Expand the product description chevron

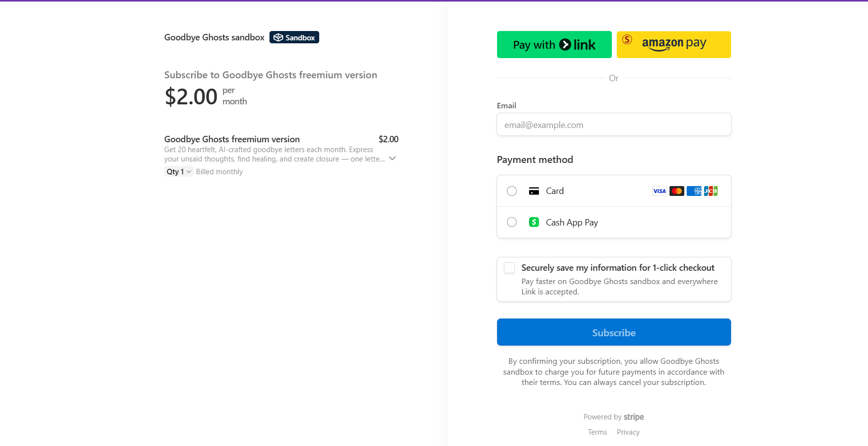[393, 159]
